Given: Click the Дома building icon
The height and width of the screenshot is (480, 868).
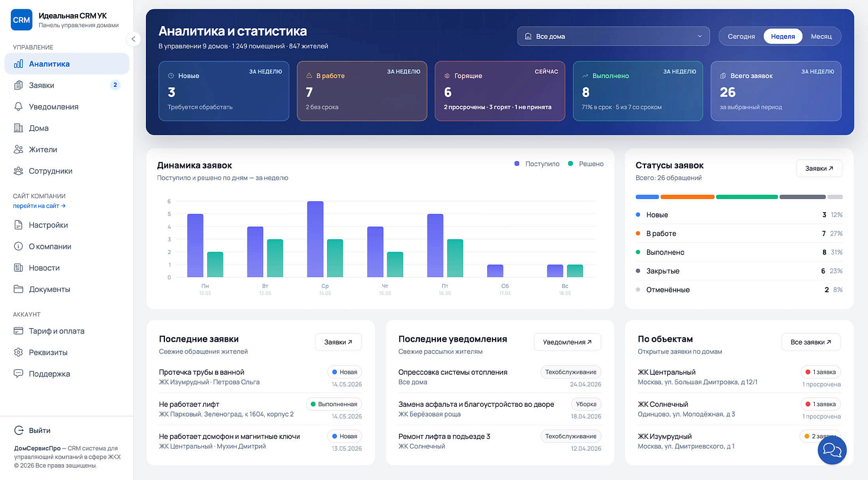Looking at the screenshot, I should click(x=18, y=128).
